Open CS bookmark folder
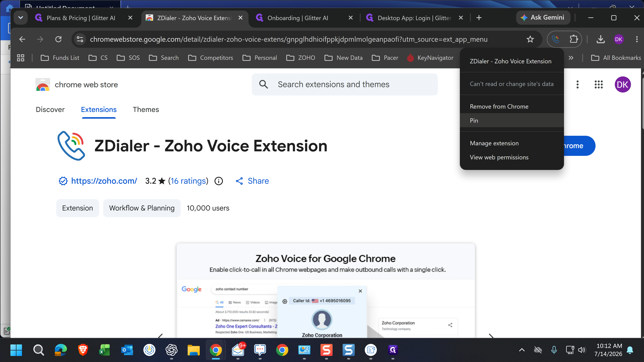Screen dimensions: 644x362 pos(98,58)
